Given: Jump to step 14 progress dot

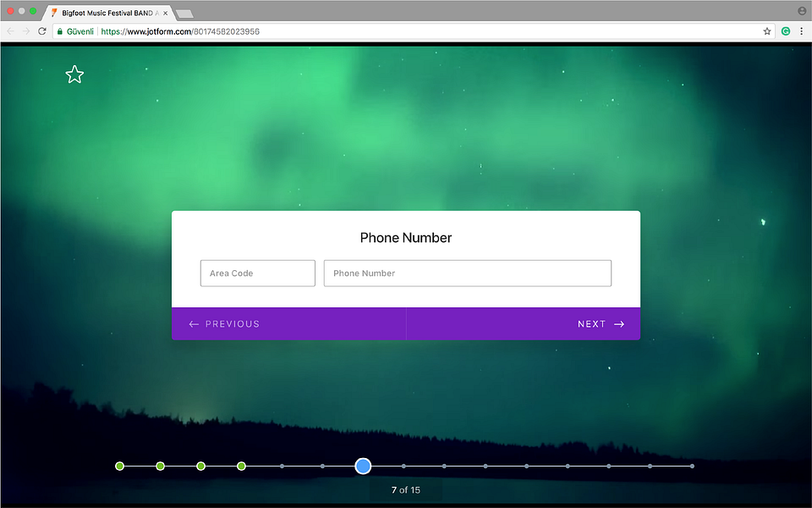Looking at the screenshot, I should [650, 466].
